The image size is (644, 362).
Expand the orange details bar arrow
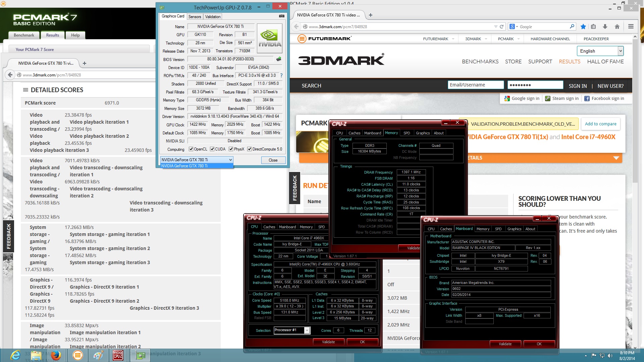coord(616,158)
